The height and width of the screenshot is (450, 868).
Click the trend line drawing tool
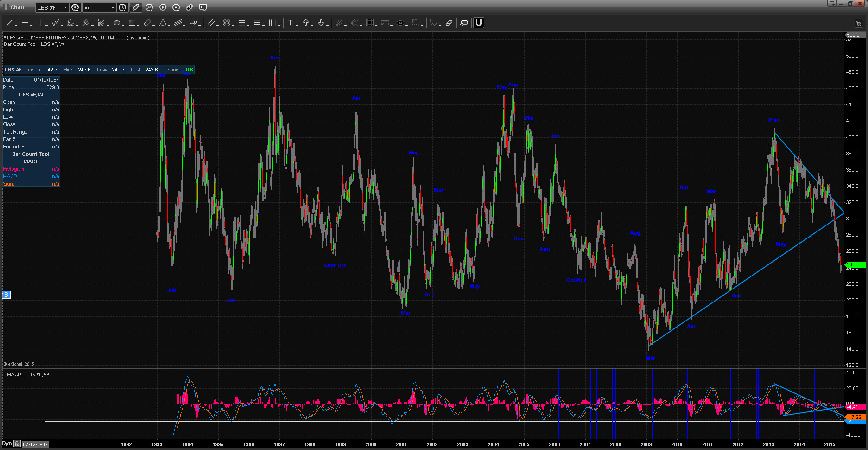coord(9,23)
